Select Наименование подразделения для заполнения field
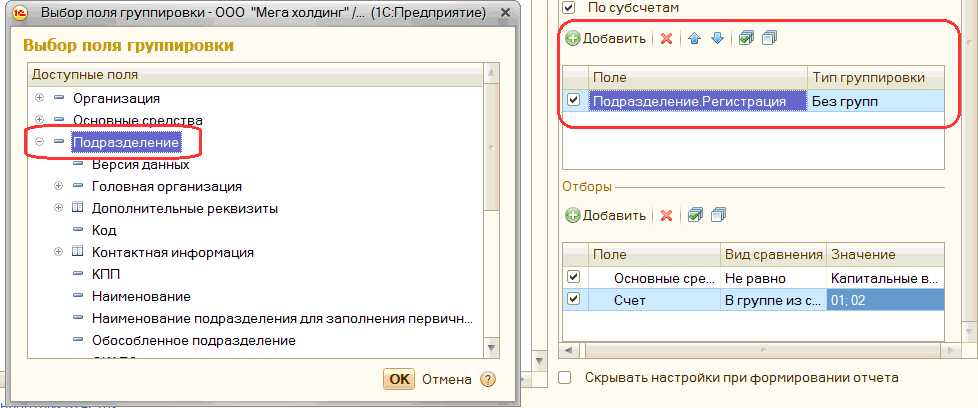 282,318
